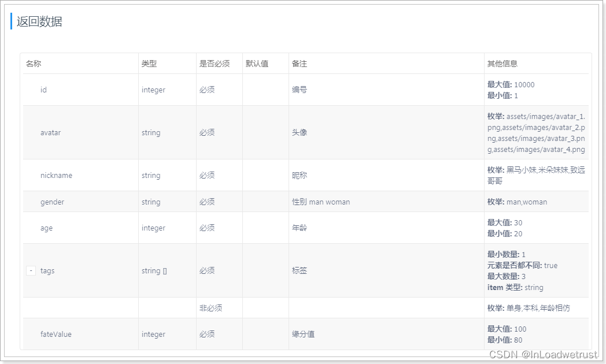Click 必须 in the fateValue row
This screenshot has height=364, width=606.
(207, 334)
